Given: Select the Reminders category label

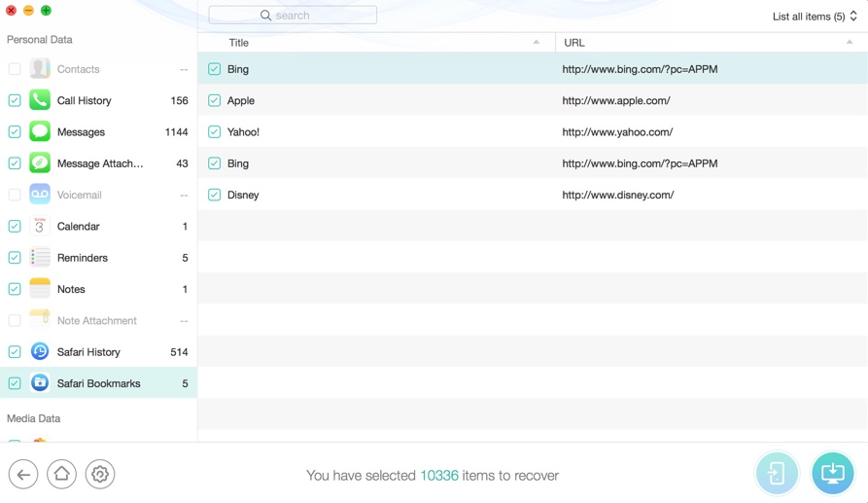Looking at the screenshot, I should (x=83, y=258).
